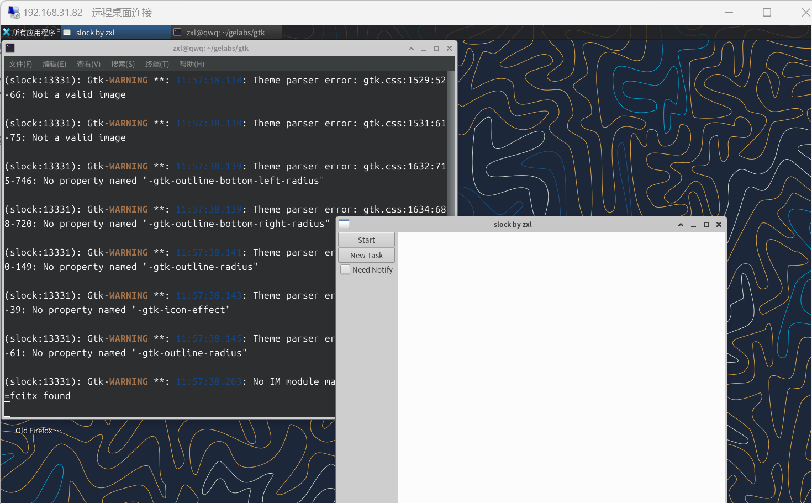Click the "-gtk-outline-bottom-right-radius" warning line
Screen dimensions: 812x504
167,224
